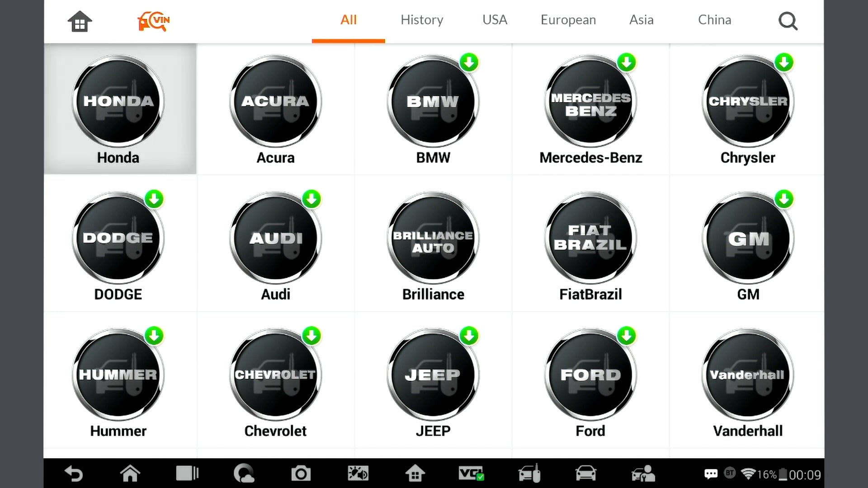Tap the brightness display settings icon

(x=358, y=474)
